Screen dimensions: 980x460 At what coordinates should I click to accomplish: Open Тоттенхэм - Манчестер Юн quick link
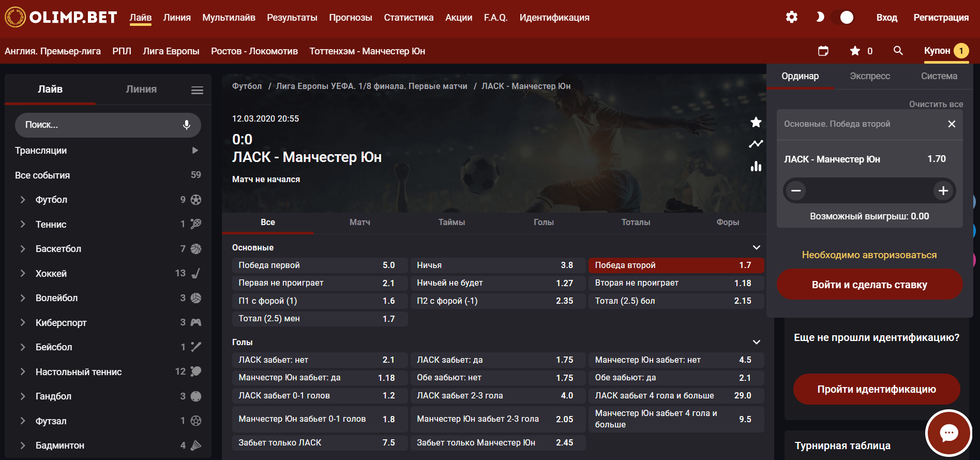pos(367,51)
